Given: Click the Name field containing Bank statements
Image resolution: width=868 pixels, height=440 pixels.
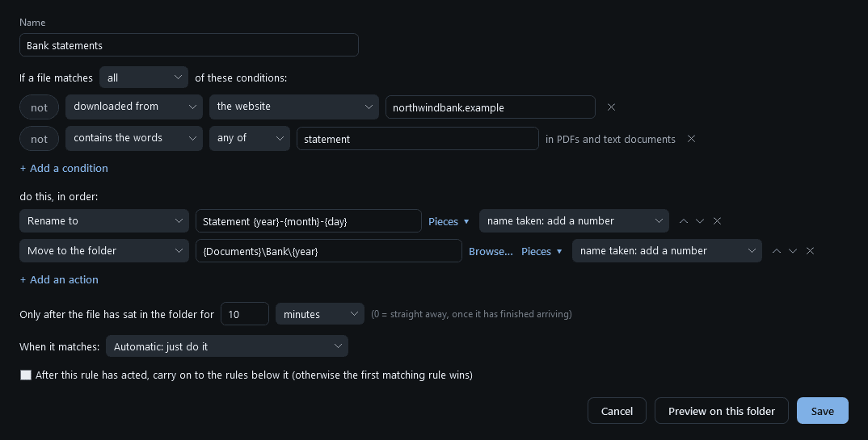Looking at the screenshot, I should [x=189, y=44].
